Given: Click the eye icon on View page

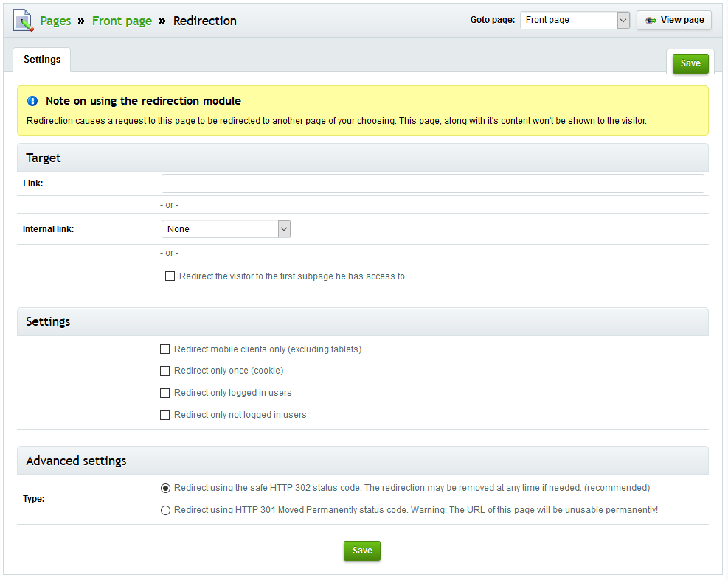Looking at the screenshot, I should coord(651,20).
